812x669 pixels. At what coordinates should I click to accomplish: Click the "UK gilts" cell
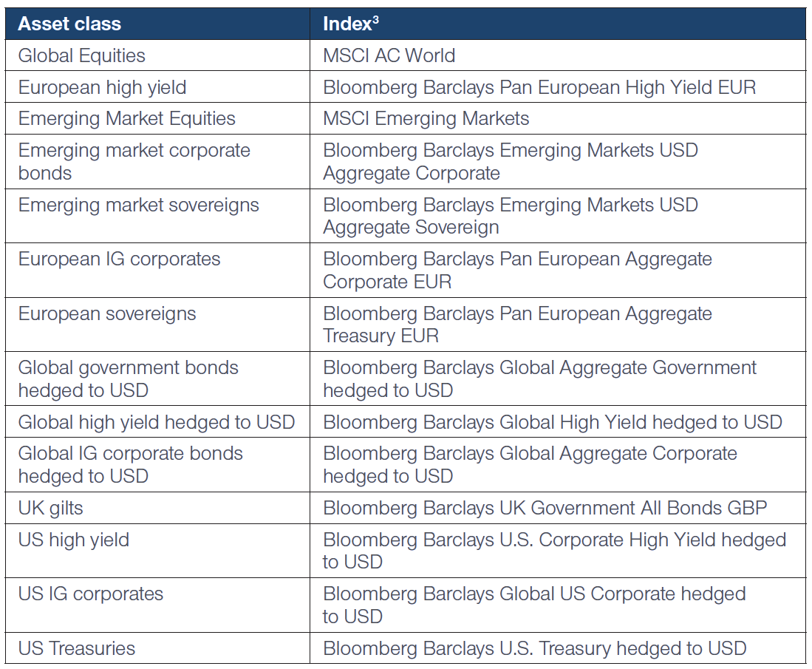51,508
